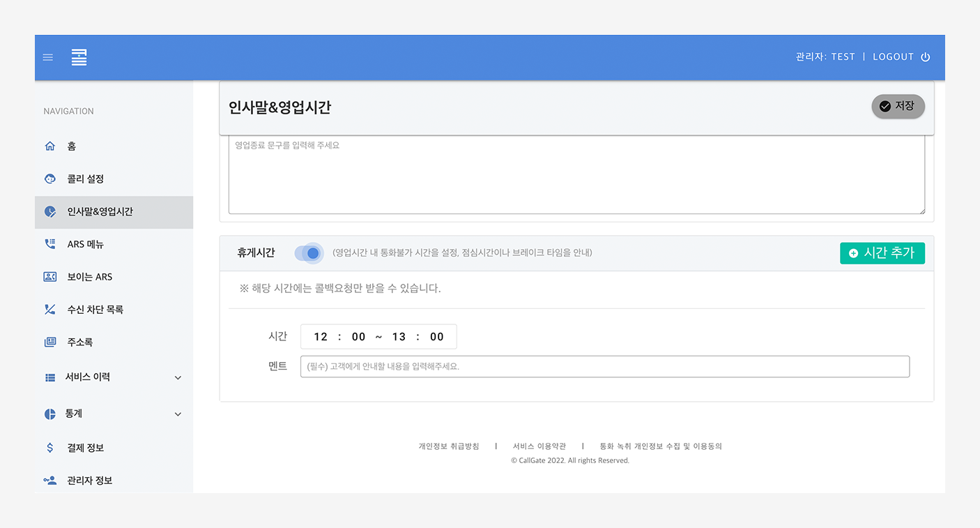Click the home icon beside 홈
980x528 pixels.
[x=49, y=146]
